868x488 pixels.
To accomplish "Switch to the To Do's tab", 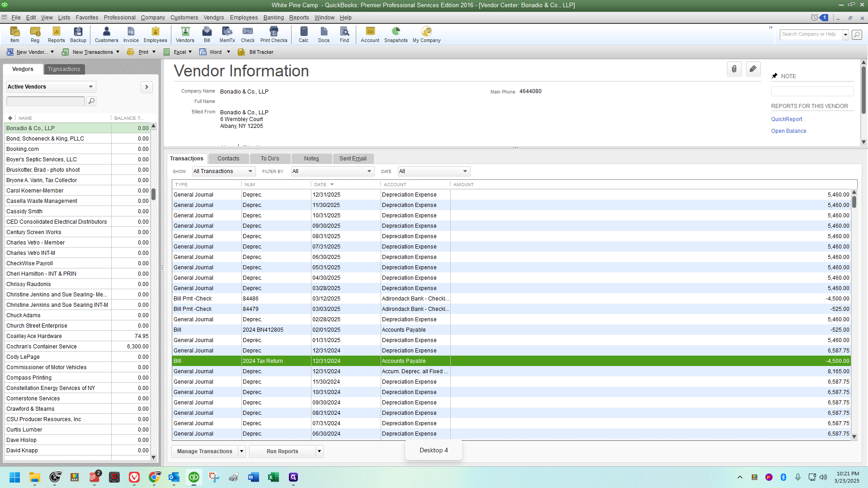I will pos(270,159).
